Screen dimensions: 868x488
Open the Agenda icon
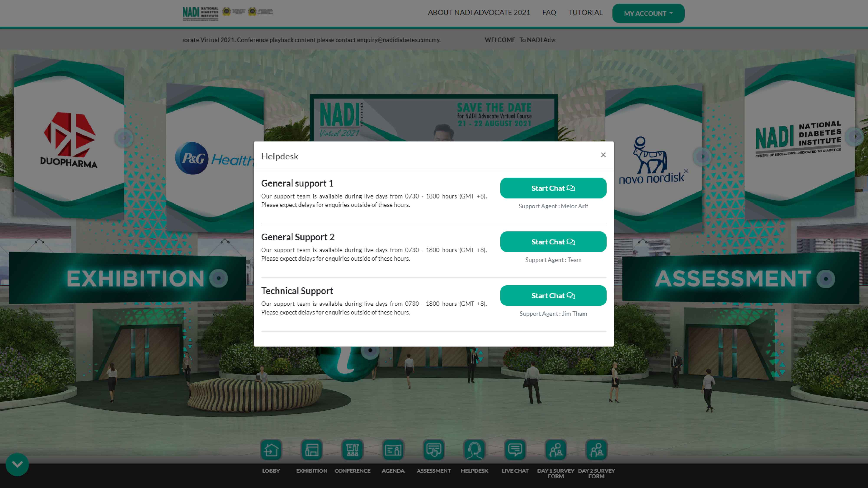coord(393,450)
